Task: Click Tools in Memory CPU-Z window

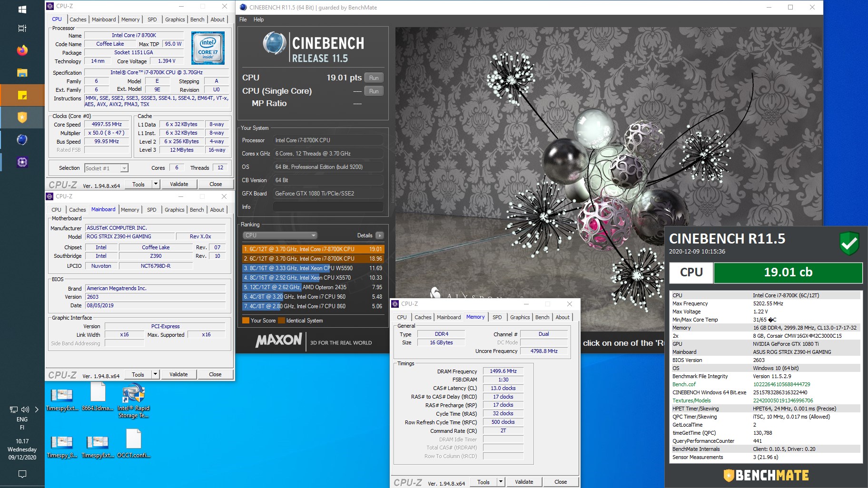Action: tap(483, 482)
